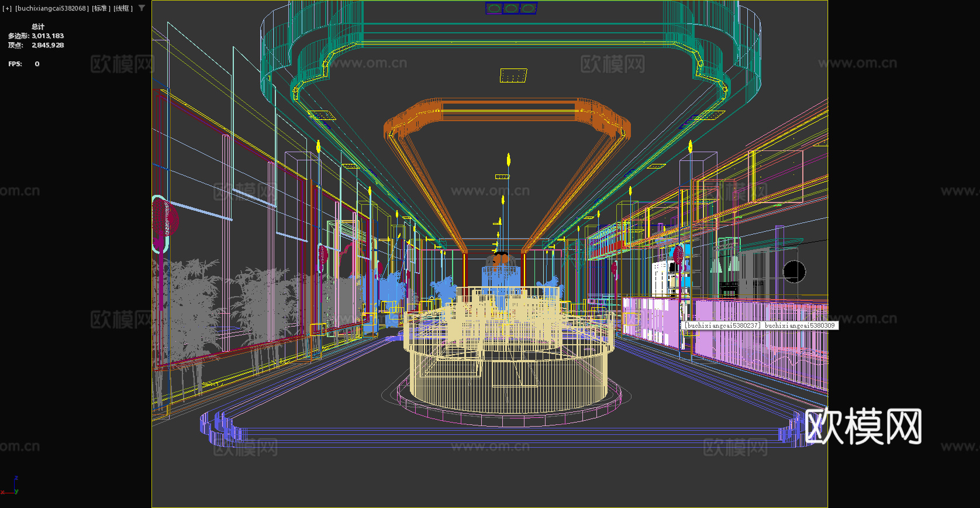Click the '总计' statistics heading

point(38,26)
